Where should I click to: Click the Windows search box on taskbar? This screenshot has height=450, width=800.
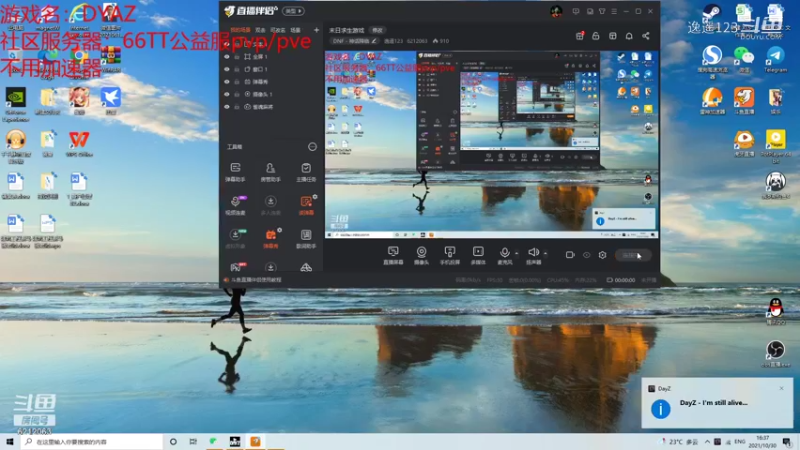[x=92, y=442]
